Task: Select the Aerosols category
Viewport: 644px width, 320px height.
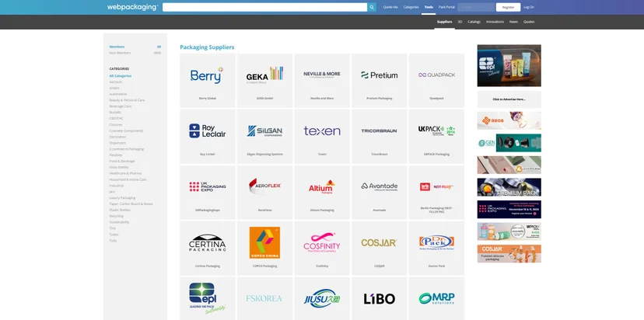Action: click(115, 82)
